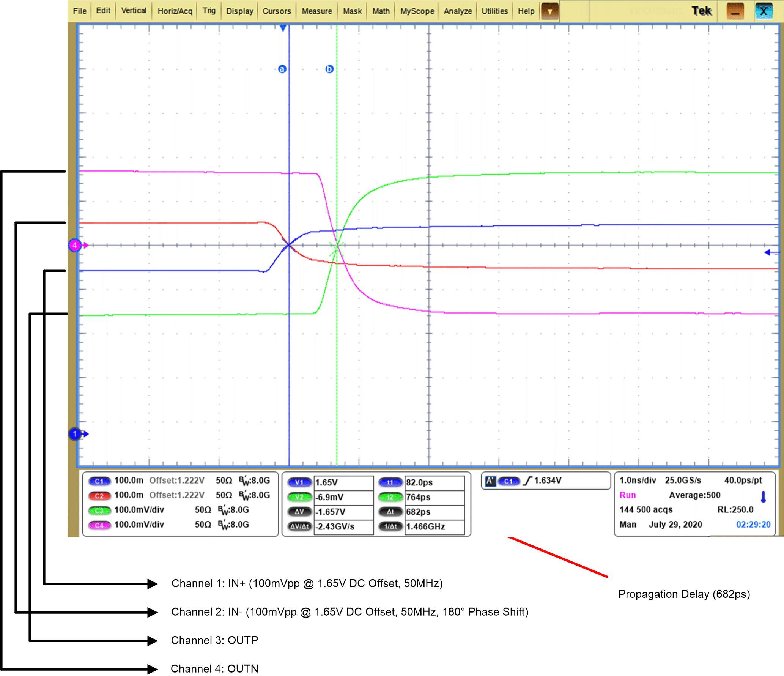Click the V1 cursor voltage badge

pyautogui.click(x=299, y=482)
